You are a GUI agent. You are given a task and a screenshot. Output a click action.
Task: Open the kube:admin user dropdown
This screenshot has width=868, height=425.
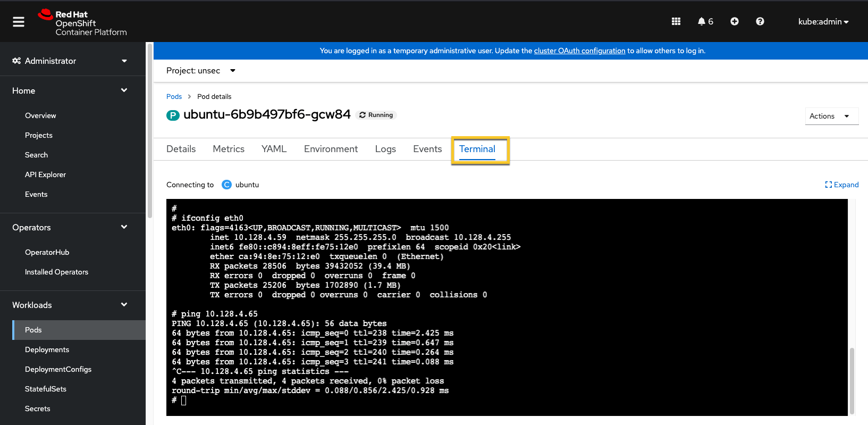click(x=823, y=22)
